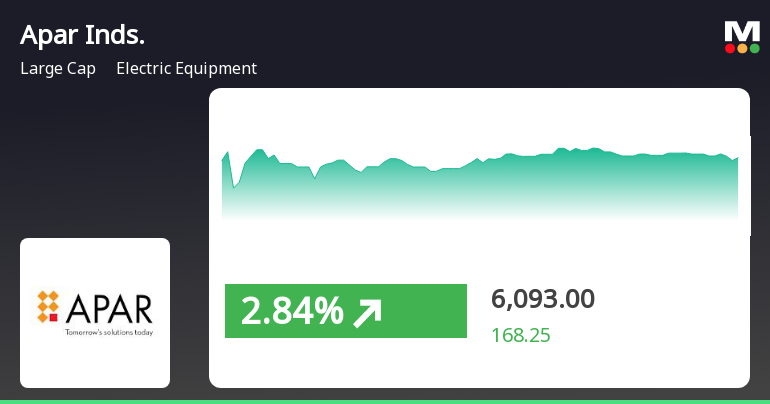Screen dimensions: 770x404
Task: Click the orange diamond APAR emblem
Action: [x=49, y=306]
